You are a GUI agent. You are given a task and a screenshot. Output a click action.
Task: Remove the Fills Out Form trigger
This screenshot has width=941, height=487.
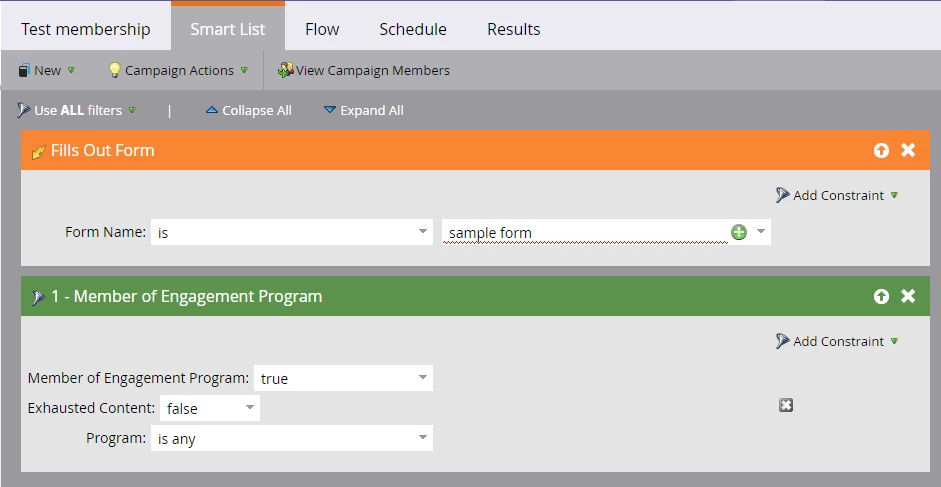pos(908,150)
